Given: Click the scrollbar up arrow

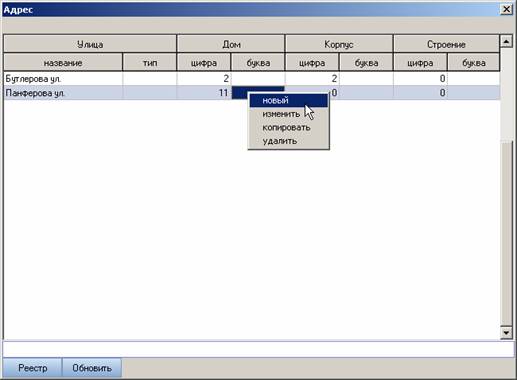Looking at the screenshot, I should tap(506, 41).
